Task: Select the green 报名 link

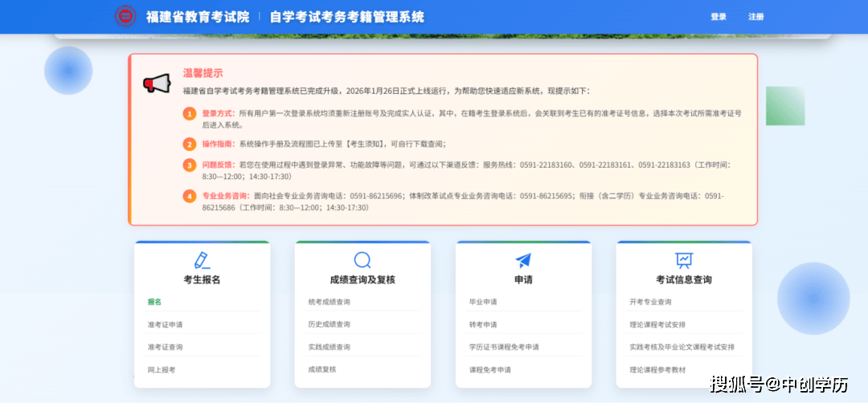Action: tap(154, 302)
